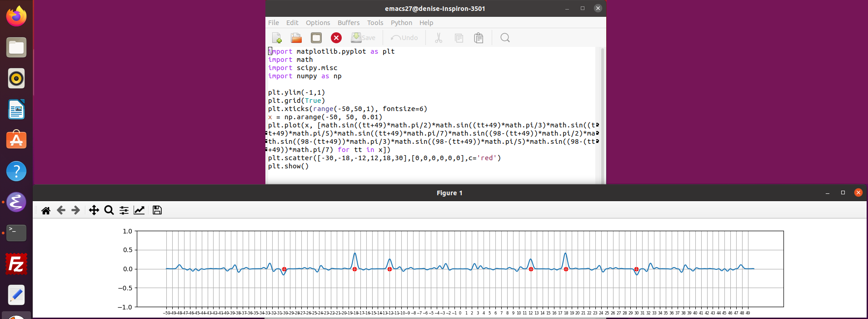Image resolution: width=868 pixels, height=319 pixels.
Task: Click the search magnifier in Emacs toolbar
Action: point(505,38)
